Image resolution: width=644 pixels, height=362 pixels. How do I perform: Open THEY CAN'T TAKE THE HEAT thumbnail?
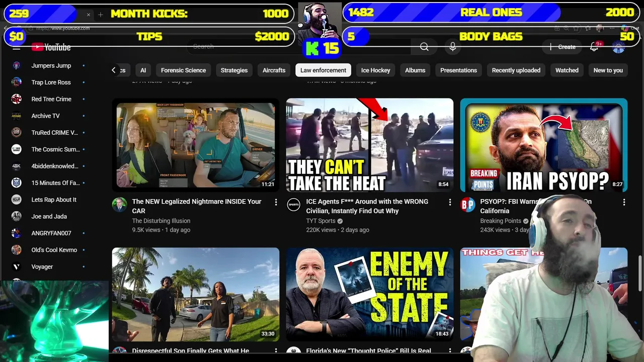[370, 145]
